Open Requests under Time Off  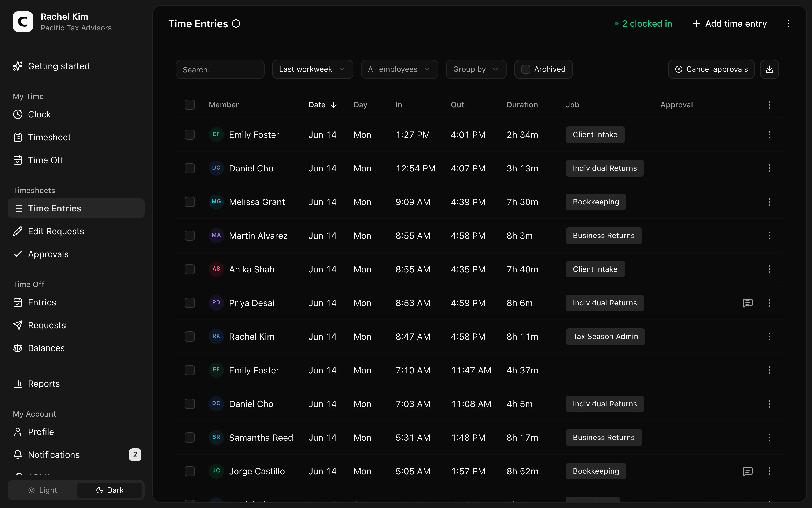[76, 325]
